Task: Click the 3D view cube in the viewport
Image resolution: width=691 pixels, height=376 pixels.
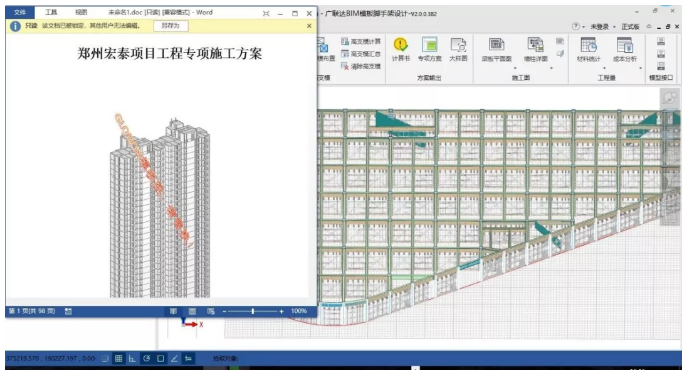Action: coord(669,98)
